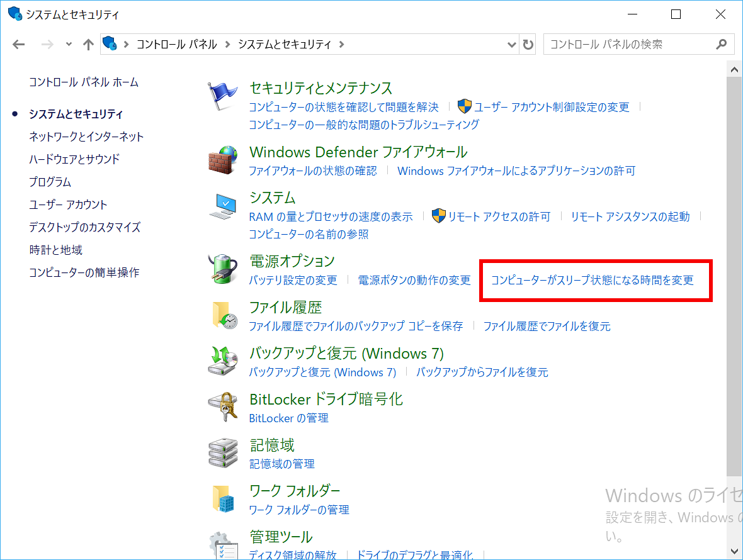Click コンピューターがスリープ状態になる時間を変更 link
The image size is (743, 560).
pyautogui.click(x=593, y=280)
